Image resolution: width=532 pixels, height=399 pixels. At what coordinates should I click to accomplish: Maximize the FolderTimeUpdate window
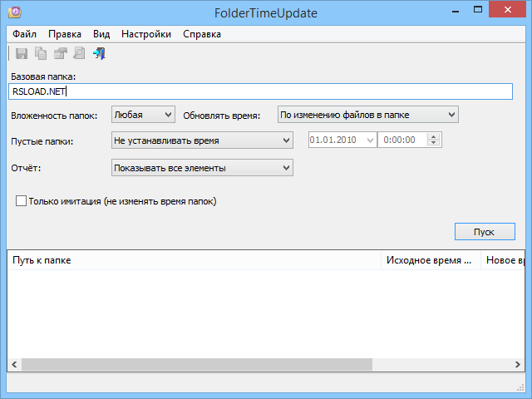(x=478, y=10)
